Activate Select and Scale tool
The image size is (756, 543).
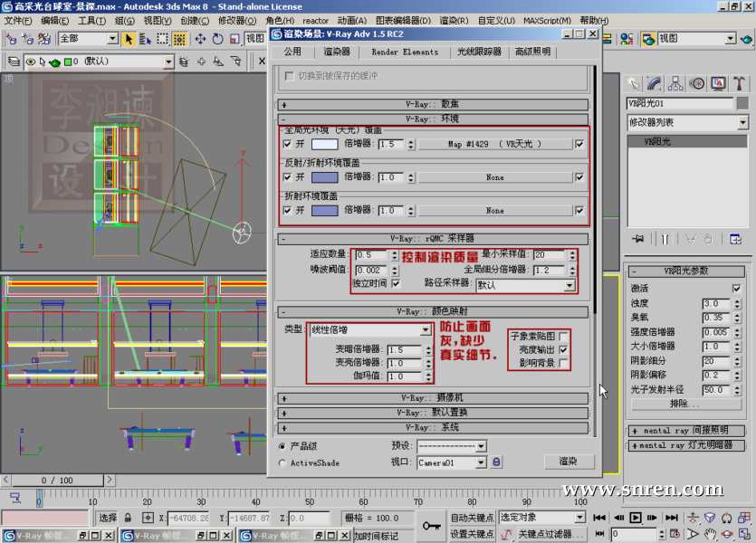pos(234,39)
